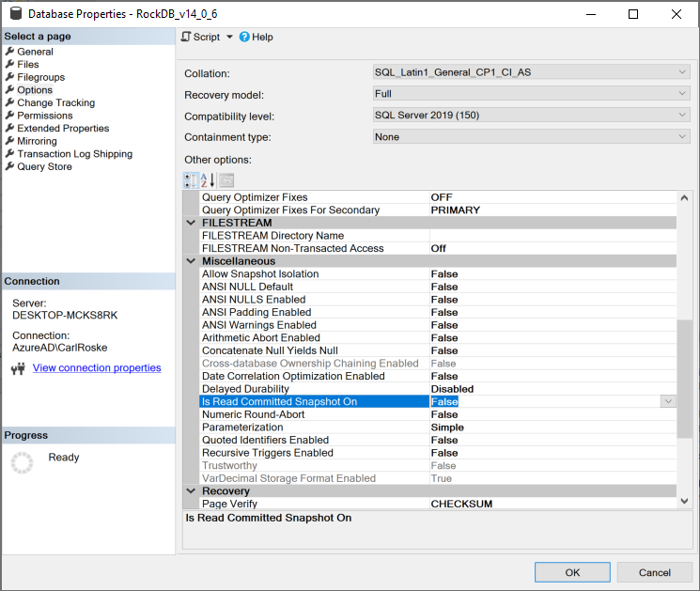The height and width of the screenshot is (591, 700).
Task: Select Query Optimizer Fixes For Secondary row
Action: pos(438,210)
